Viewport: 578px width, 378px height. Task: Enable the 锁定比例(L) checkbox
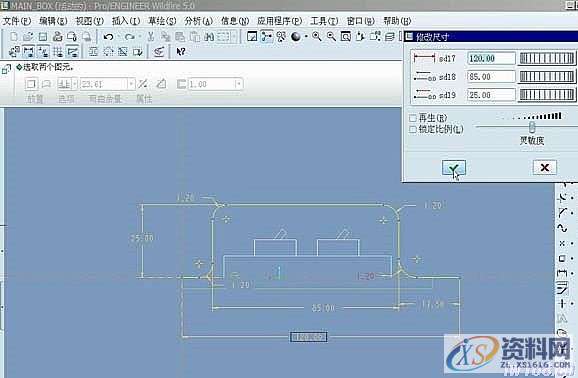(413, 129)
